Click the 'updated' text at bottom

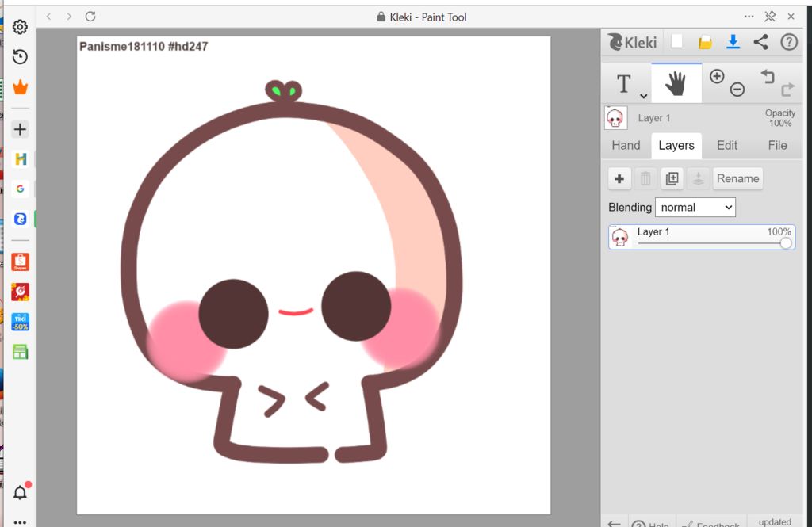tap(775, 521)
